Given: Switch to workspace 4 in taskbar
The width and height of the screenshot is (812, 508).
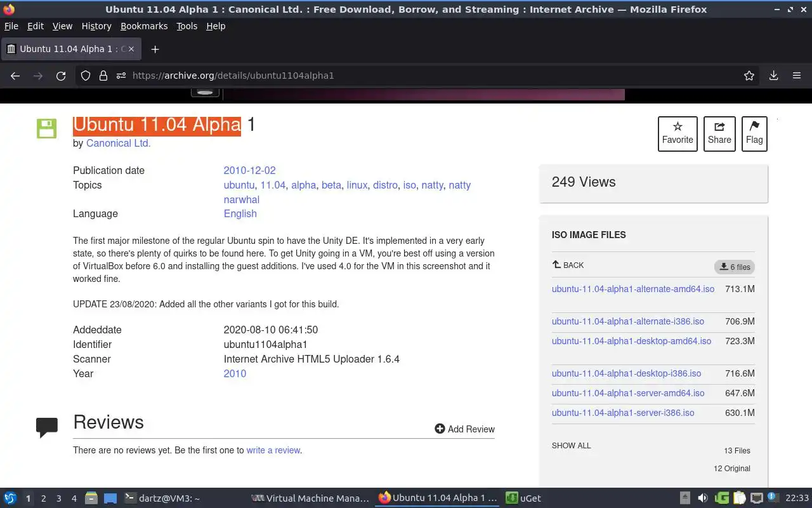Looking at the screenshot, I should 74,498.
